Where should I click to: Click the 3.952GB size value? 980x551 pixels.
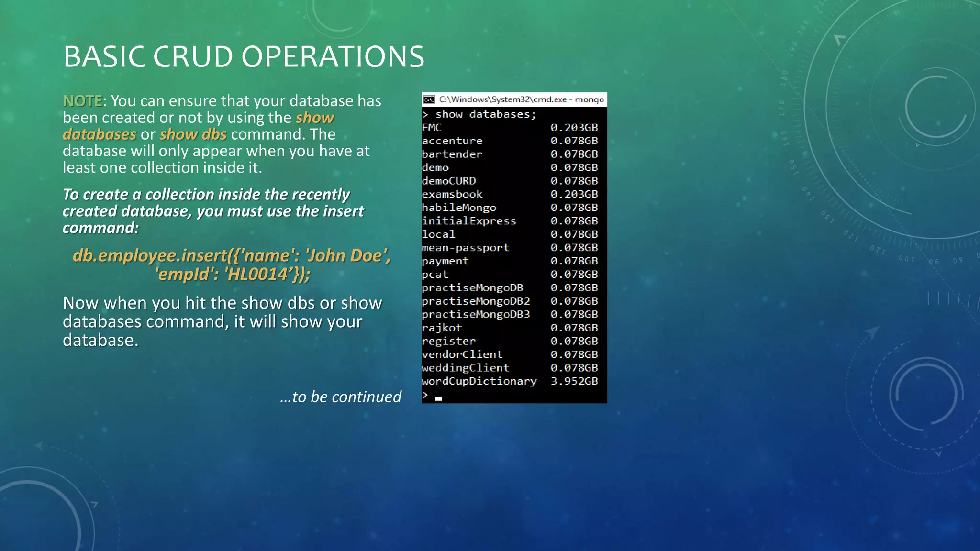tap(574, 381)
